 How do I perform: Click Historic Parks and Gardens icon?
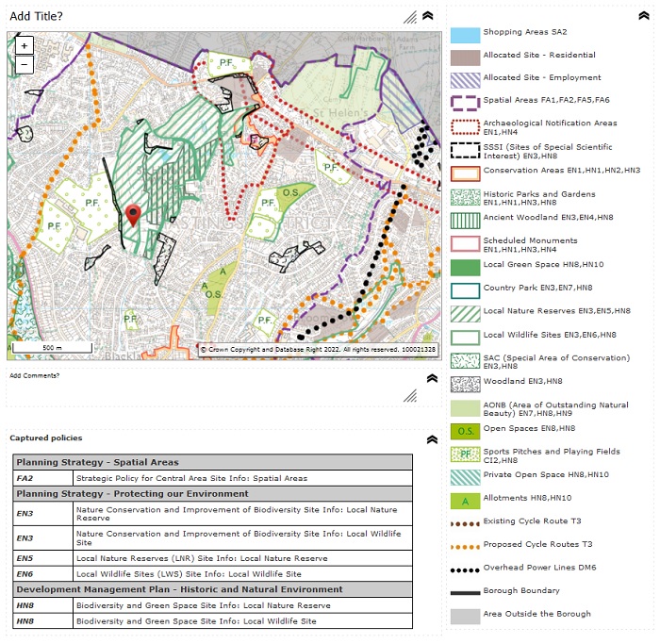point(465,197)
